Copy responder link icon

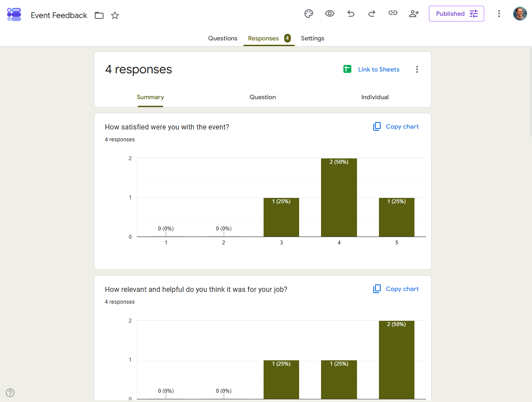(x=393, y=14)
